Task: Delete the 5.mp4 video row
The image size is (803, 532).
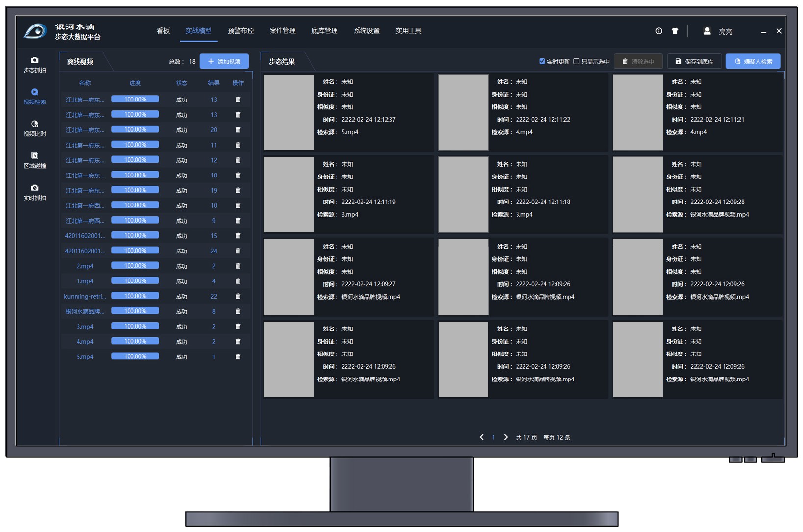Action: click(238, 356)
